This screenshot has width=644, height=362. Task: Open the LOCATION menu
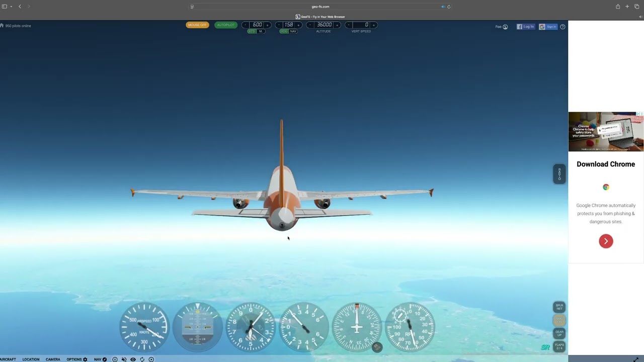pos(31,359)
